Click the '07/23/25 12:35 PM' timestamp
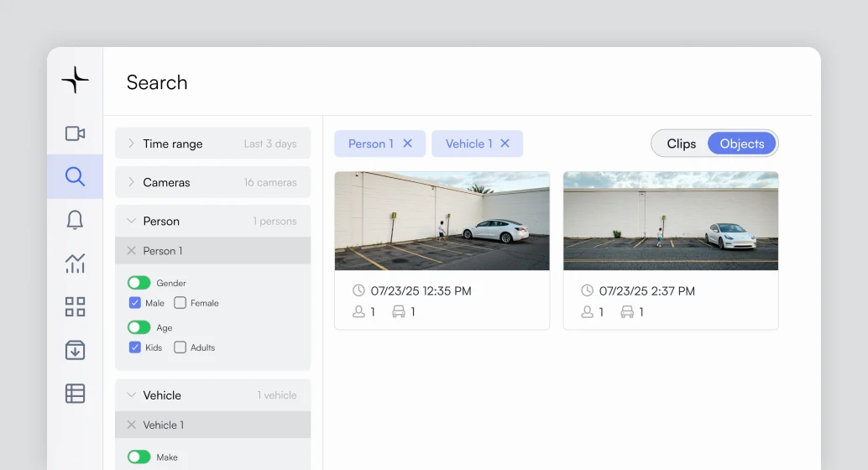868x470 pixels. pos(421,291)
